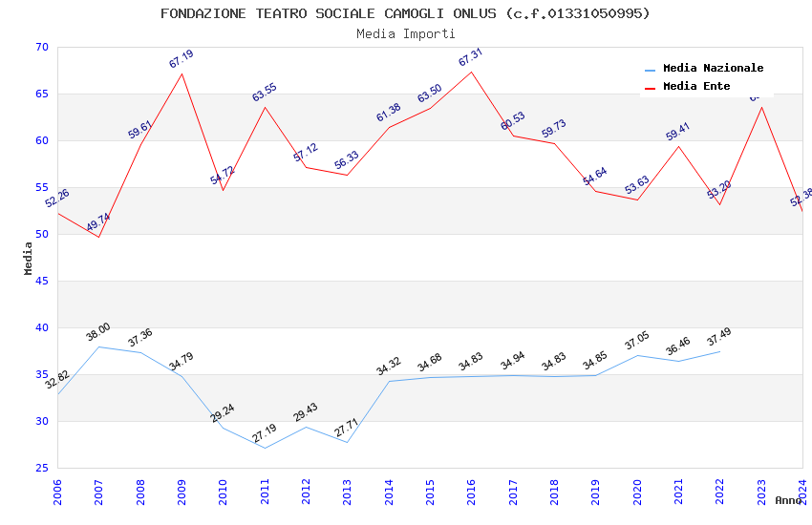Click the 49.74 data label
Screen dimensions: 812x525
98,221
